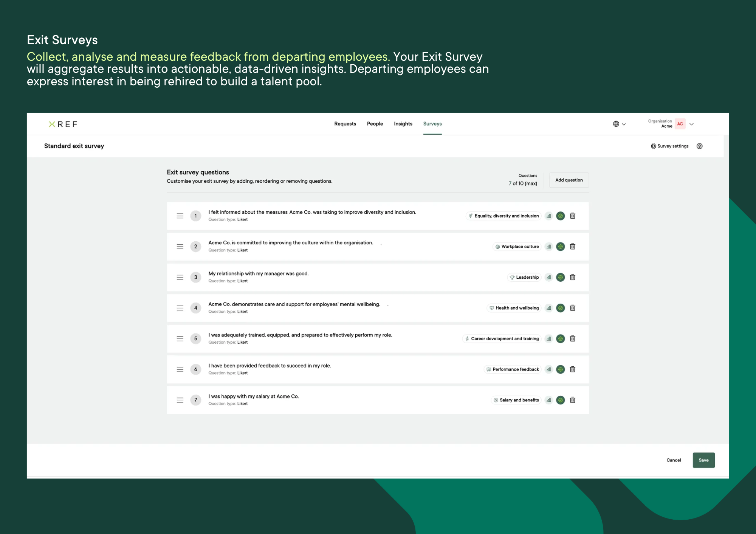
Task: Expand the organisation switcher chevron
Action: pos(692,124)
